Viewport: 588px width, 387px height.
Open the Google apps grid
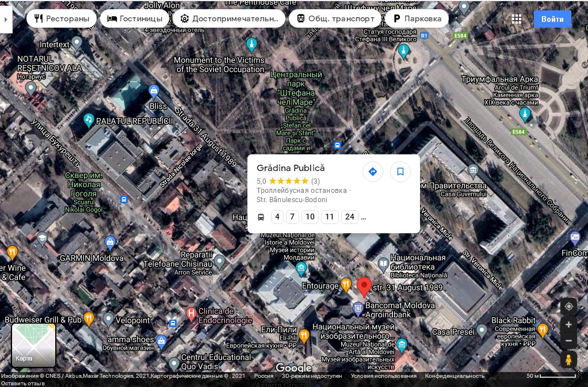(x=517, y=19)
